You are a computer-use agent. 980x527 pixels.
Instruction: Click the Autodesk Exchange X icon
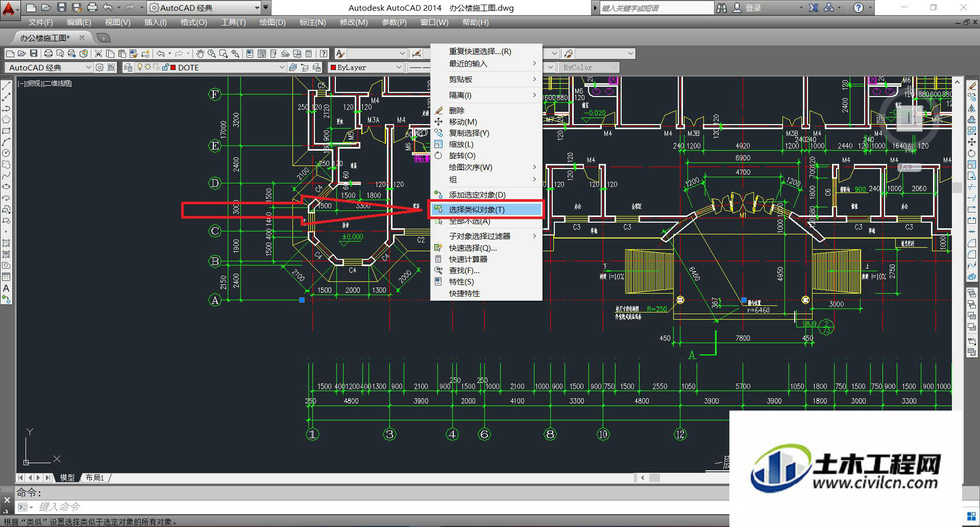tap(814, 8)
